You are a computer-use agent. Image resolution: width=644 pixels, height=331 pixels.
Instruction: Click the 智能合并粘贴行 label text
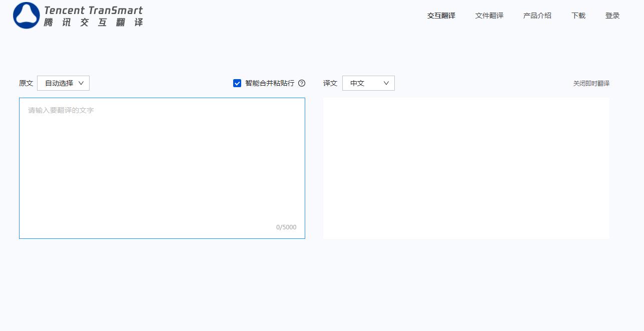(x=270, y=83)
